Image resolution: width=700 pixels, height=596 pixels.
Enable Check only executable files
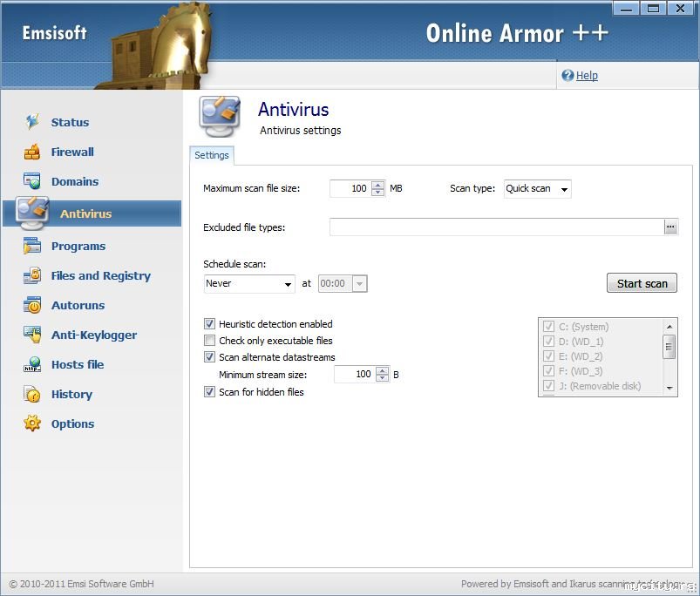(x=209, y=341)
